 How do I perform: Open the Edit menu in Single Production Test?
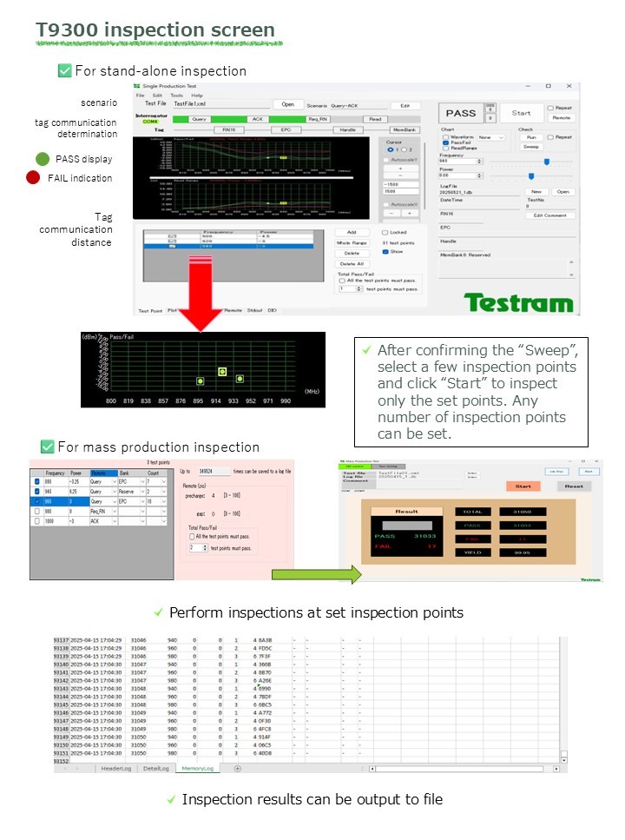coord(157,96)
